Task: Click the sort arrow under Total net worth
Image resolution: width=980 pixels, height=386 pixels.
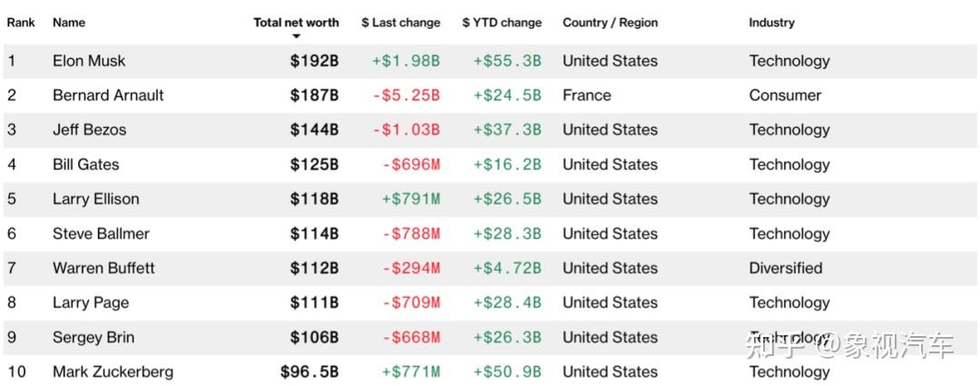Action: pos(296,36)
